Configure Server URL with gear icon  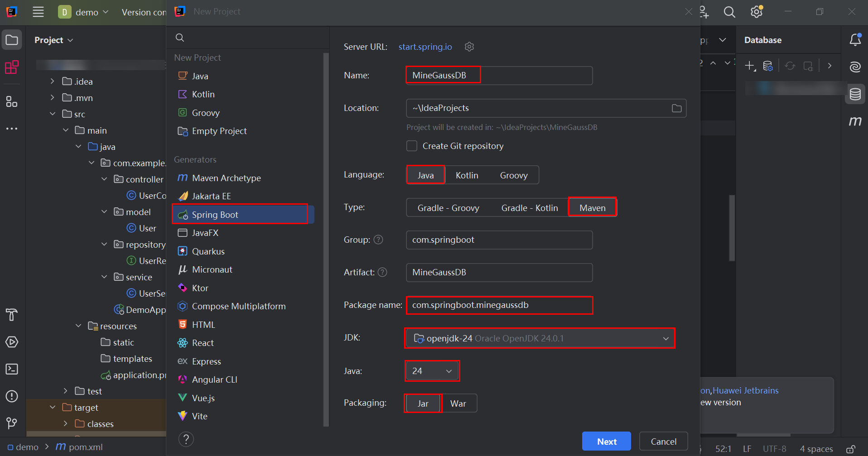pos(469,47)
